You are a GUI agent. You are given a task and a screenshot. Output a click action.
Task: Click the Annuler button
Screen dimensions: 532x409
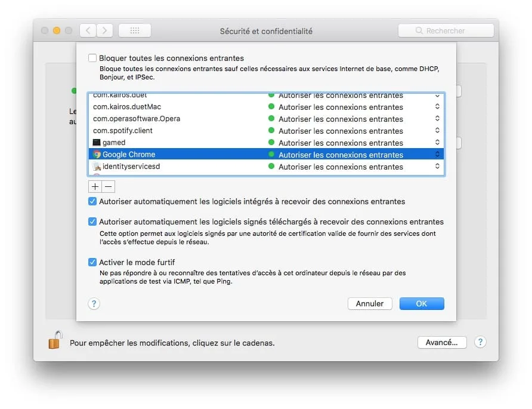coord(370,304)
